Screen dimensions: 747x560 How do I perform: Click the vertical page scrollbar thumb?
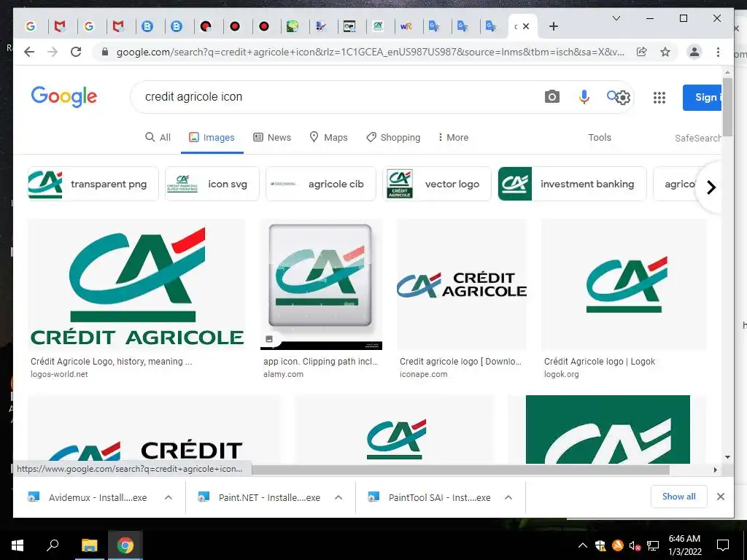tap(727, 107)
